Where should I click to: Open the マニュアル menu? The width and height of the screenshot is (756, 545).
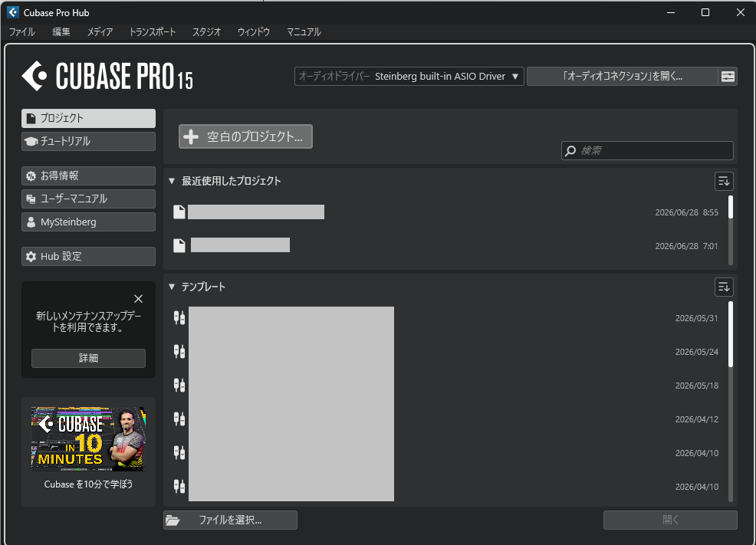tap(304, 31)
